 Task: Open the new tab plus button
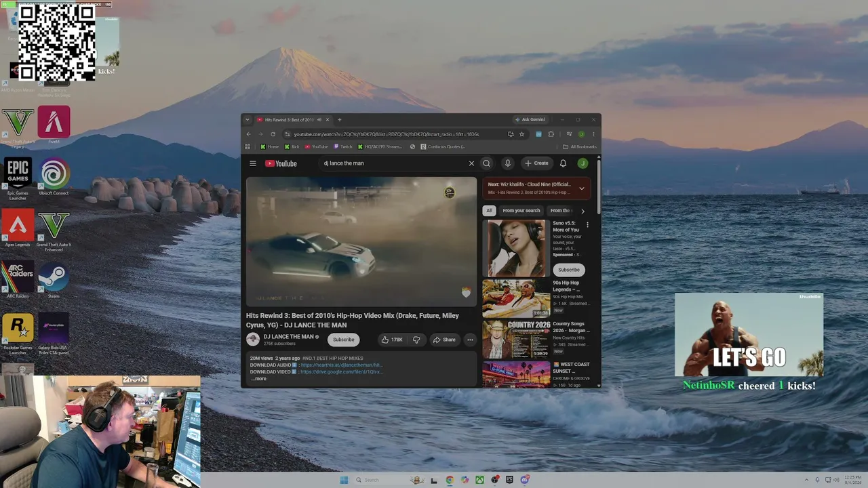pos(340,120)
